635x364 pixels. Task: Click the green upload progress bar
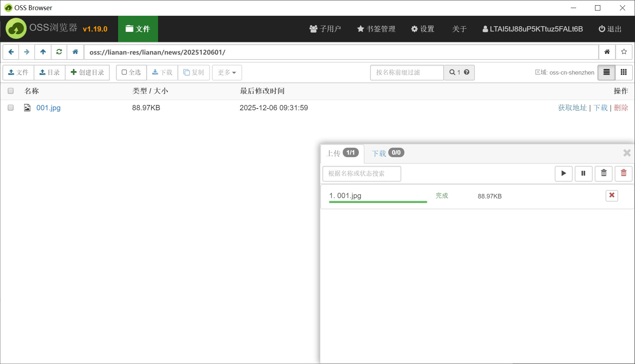(378, 202)
